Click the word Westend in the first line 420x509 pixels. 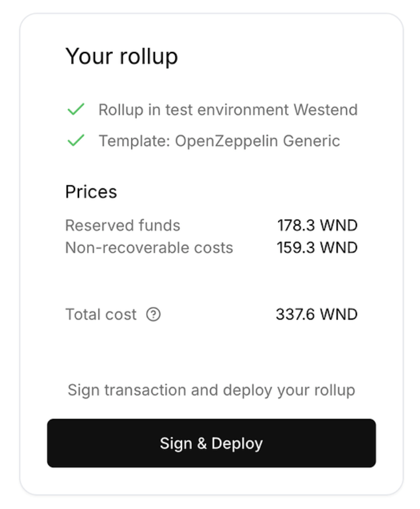(x=326, y=110)
